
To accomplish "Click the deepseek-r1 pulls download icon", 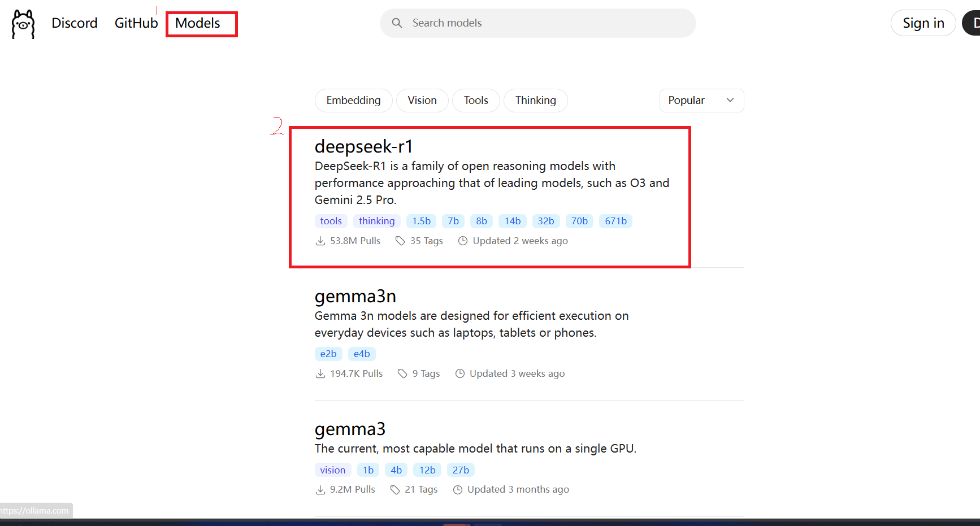I will pos(320,241).
